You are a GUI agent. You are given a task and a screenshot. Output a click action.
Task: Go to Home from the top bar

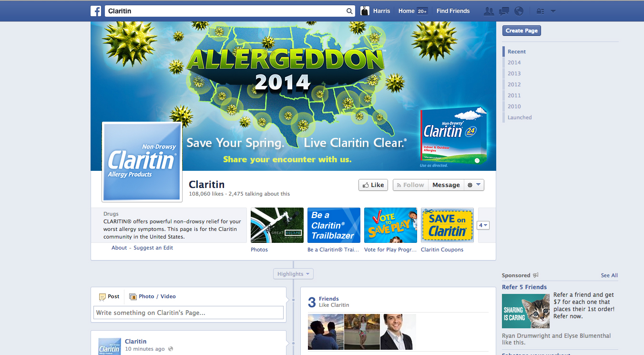click(406, 10)
